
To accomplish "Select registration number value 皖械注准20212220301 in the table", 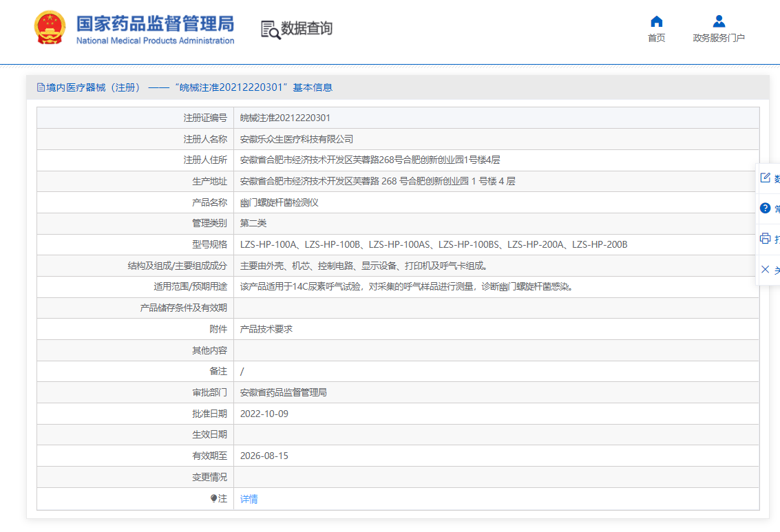I will [285, 118].
